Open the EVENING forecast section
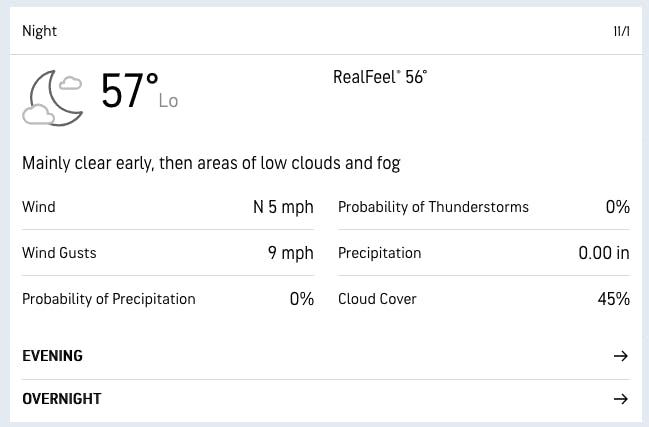649x427 pixels. tap(53, 356)
